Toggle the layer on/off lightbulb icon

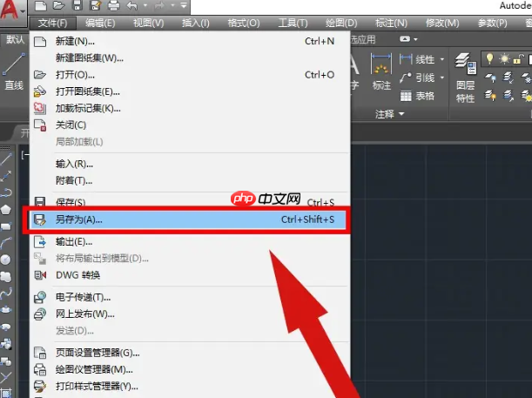pyautogui.click(x=489, y=59)
